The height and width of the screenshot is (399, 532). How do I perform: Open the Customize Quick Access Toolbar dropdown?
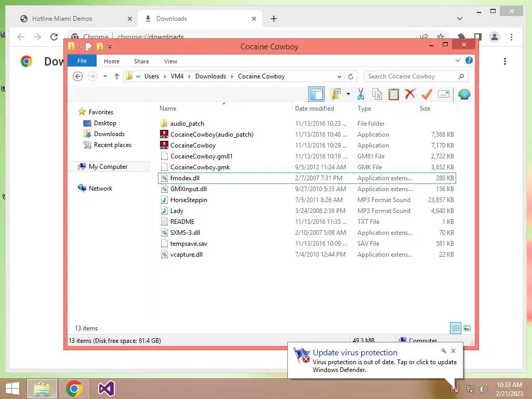pyautogui.click(x=110, y=47)
